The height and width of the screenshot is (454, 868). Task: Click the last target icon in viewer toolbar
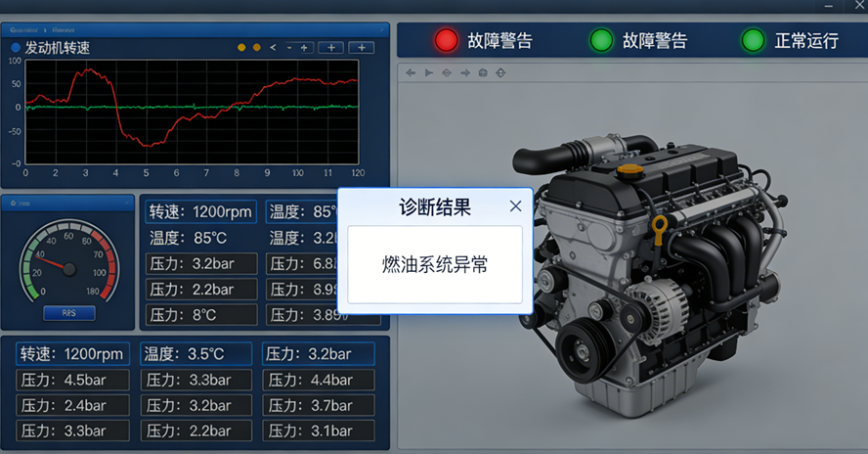[500, 72]
